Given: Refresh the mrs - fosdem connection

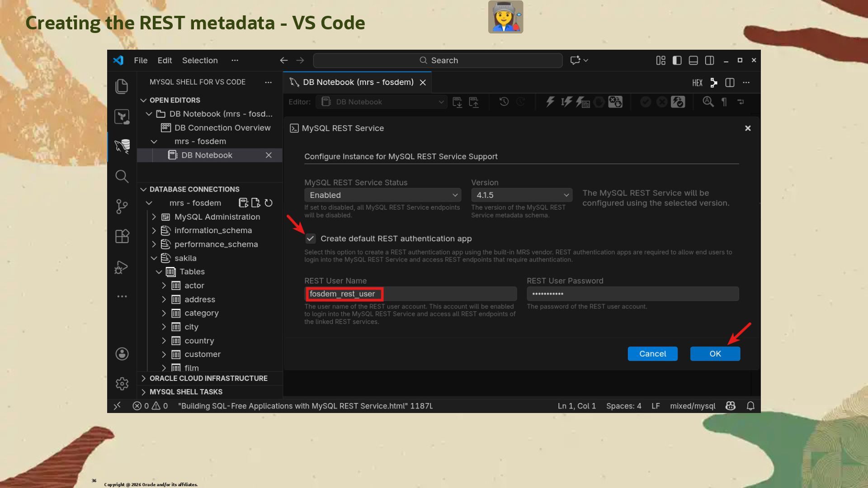Looking at the screenshot, I should 269,203.
